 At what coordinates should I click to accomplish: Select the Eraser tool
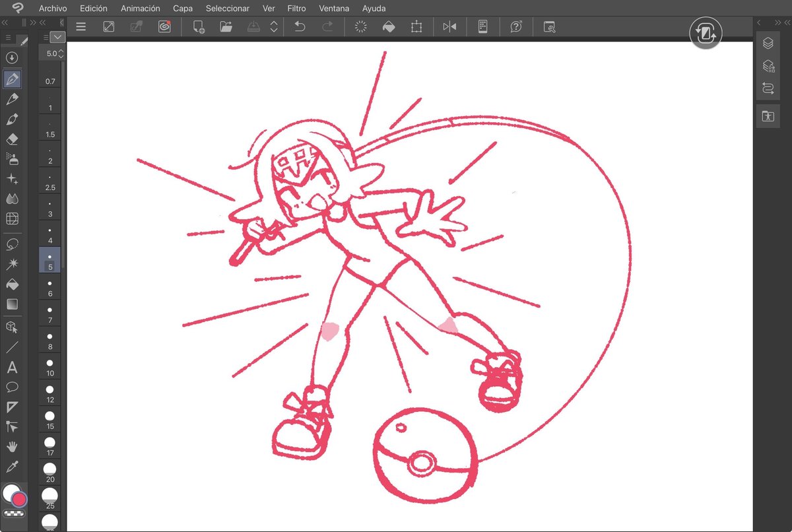click(12, 139)
